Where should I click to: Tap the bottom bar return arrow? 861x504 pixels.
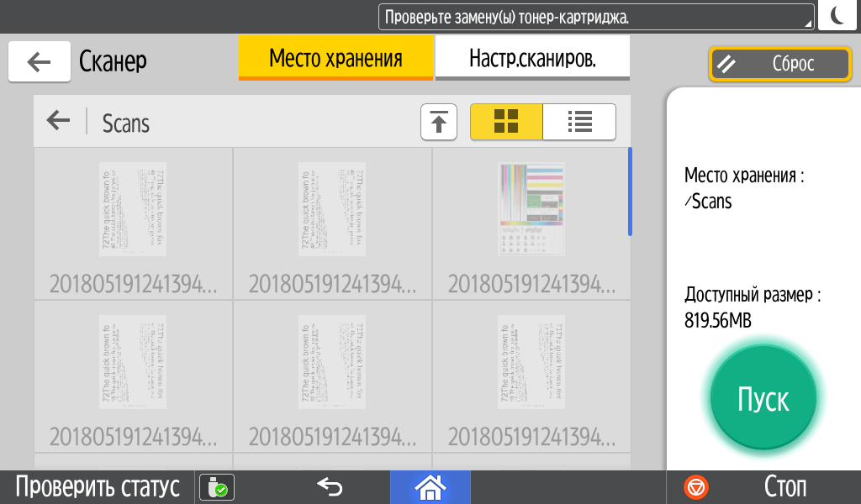(330, 486)
